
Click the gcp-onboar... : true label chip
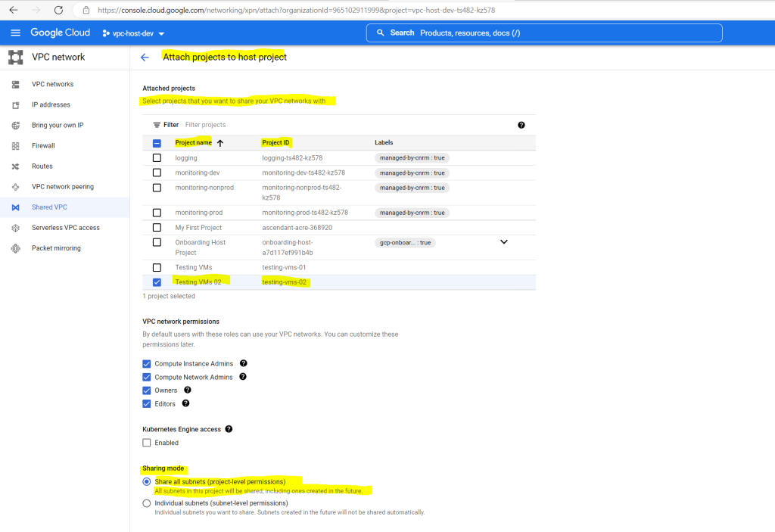click(405, 243)
